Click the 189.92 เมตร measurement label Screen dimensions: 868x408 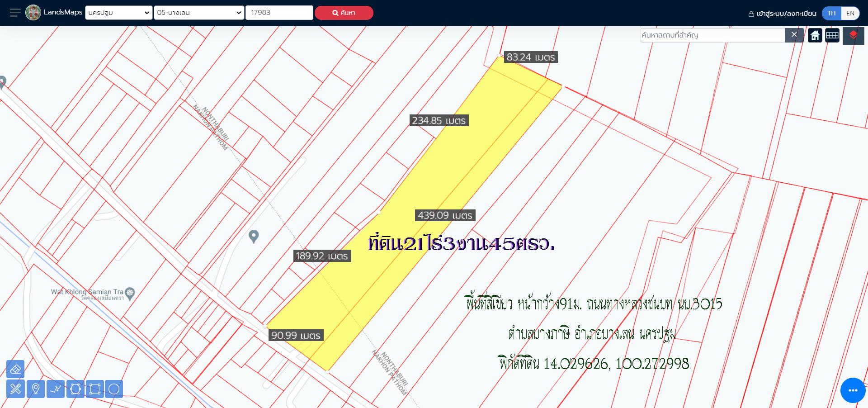pyautogui.click(x=322, y=256)
